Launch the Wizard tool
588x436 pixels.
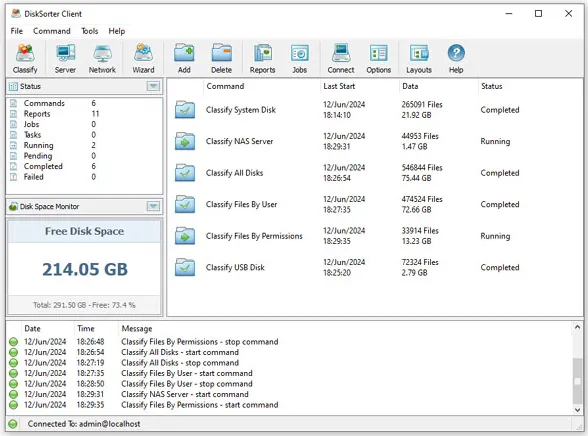tap(143, 58)
